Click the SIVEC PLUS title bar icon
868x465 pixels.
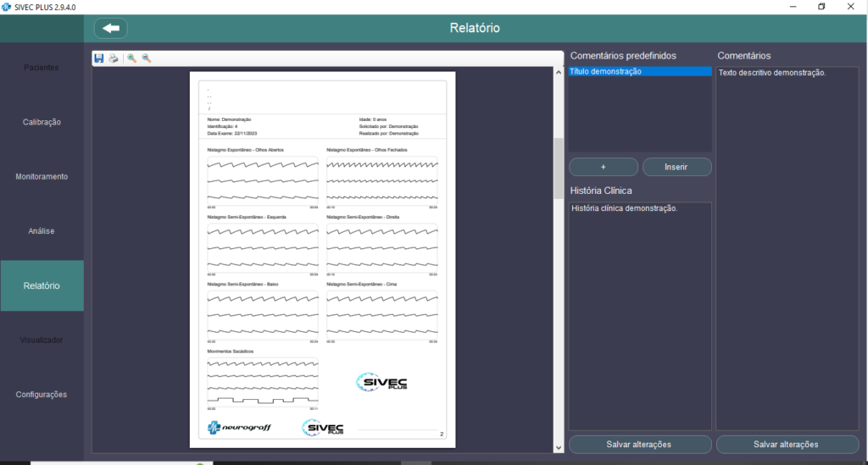(x=7, y=7)
